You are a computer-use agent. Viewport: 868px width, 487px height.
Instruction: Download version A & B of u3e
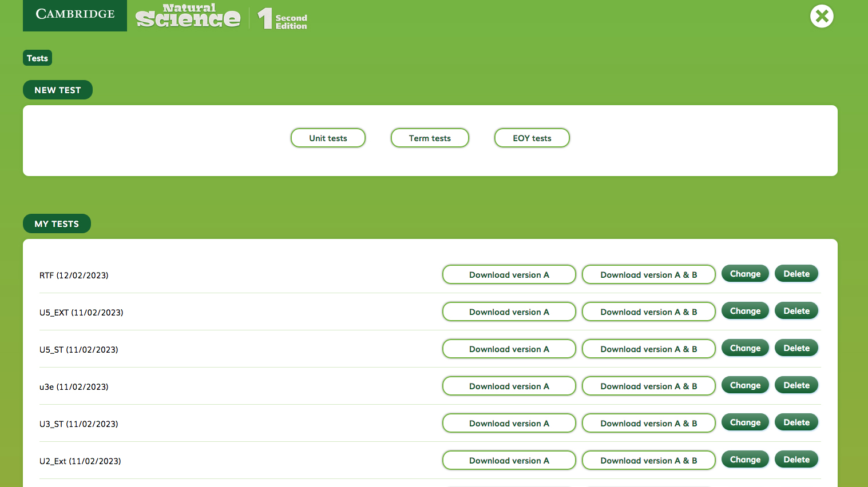(x=649, y=386)
